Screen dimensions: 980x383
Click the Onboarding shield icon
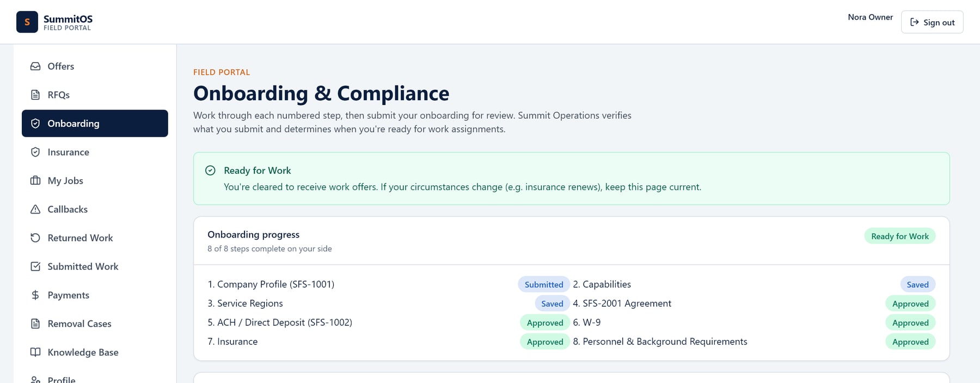[35, 123]
